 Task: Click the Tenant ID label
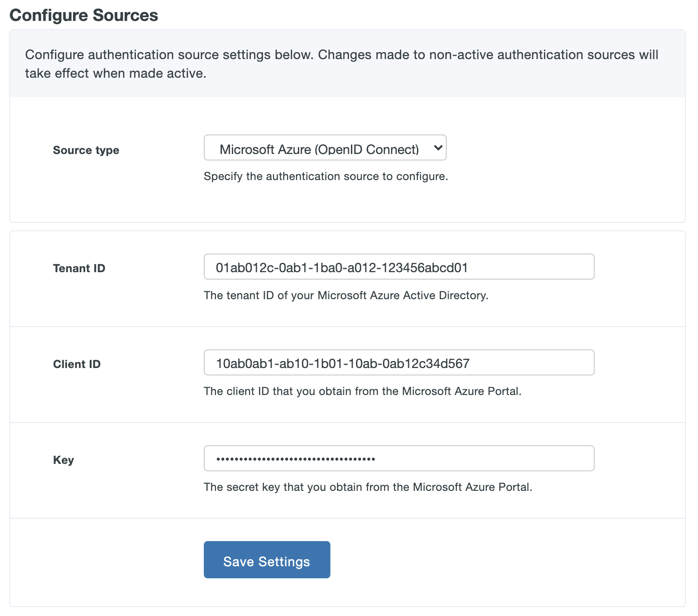tap(79, 268)
